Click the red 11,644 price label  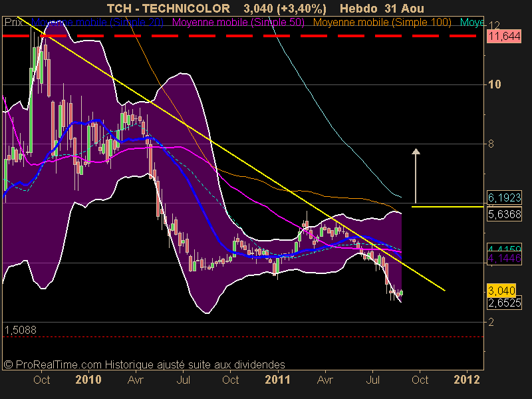click(x=504, y=36)
